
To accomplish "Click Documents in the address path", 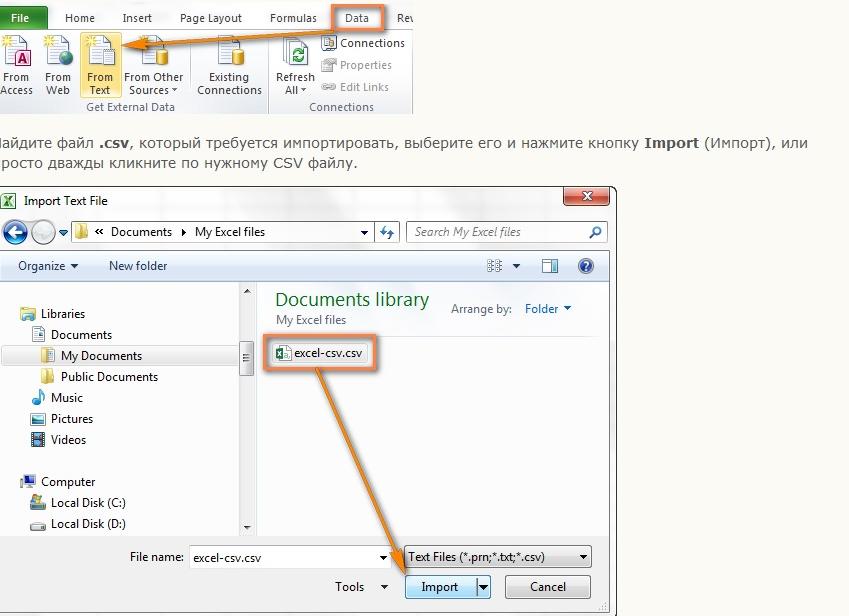I will coord(141,232).
